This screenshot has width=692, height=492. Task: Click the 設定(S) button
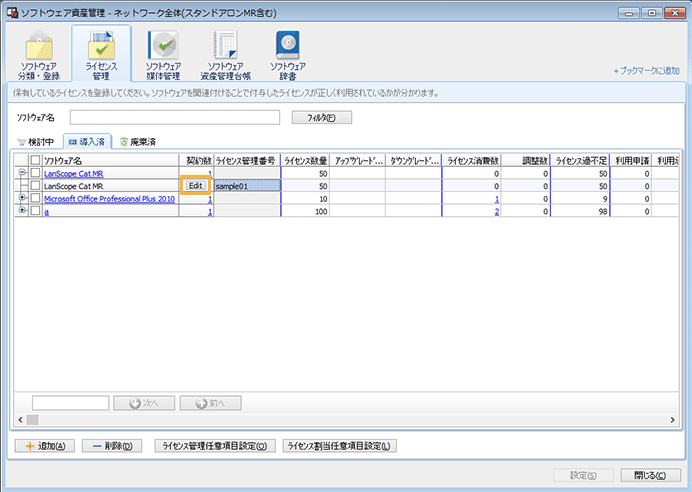(583, 475)
